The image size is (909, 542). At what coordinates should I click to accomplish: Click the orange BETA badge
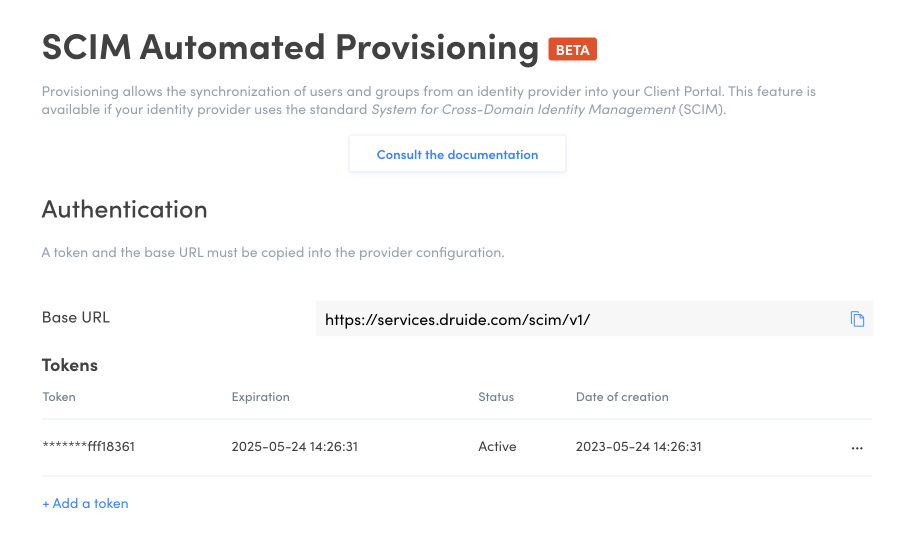coord(572,50)
